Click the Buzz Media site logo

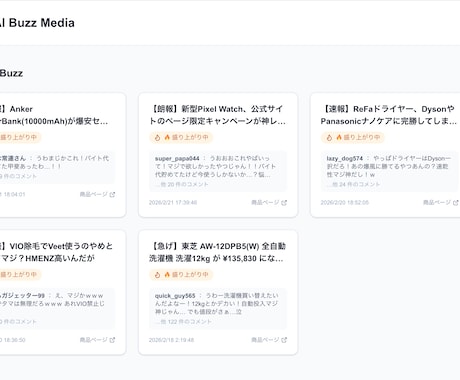37,23
